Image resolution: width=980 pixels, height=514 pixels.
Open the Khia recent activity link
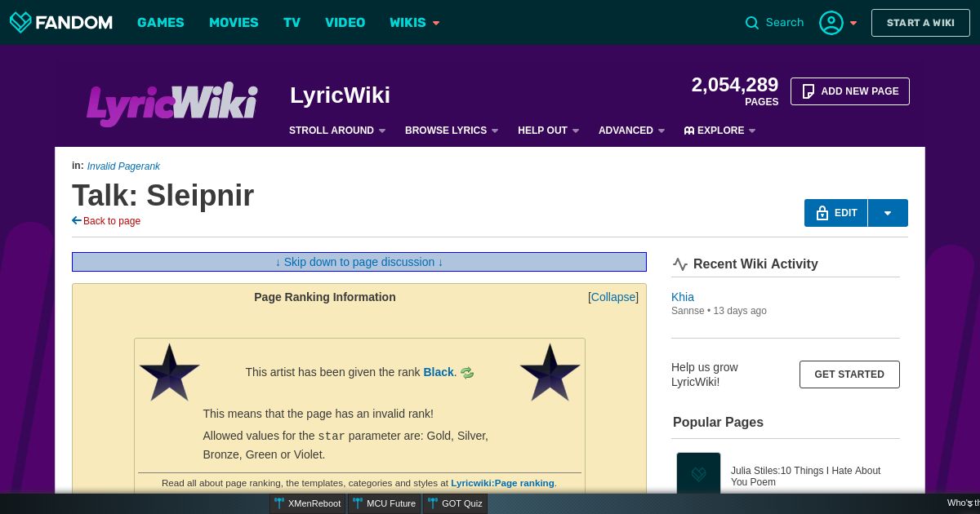click(683, 297)
